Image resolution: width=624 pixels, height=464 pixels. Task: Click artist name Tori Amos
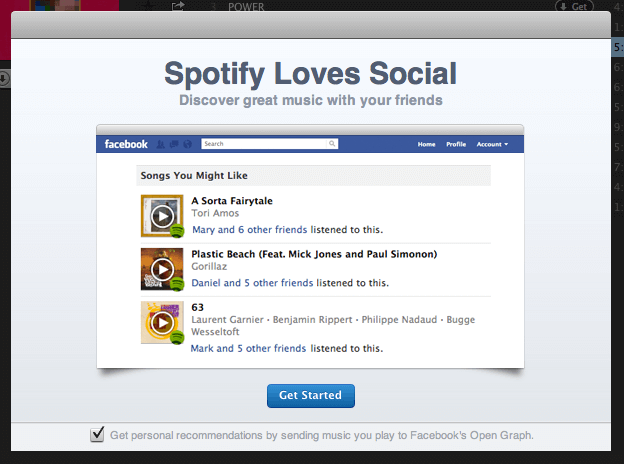click(x=215, y=213)
